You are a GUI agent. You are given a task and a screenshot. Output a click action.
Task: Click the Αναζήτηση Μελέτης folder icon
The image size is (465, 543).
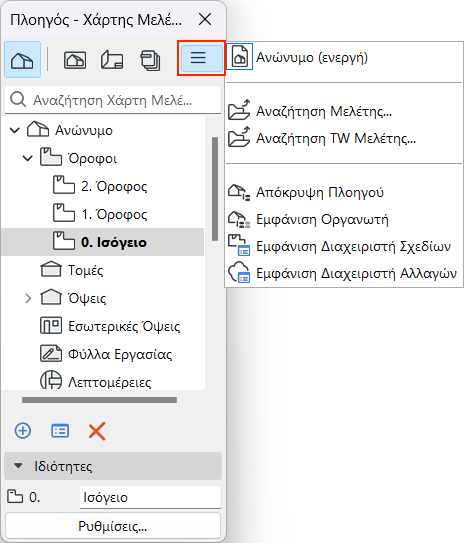[239, 110]
